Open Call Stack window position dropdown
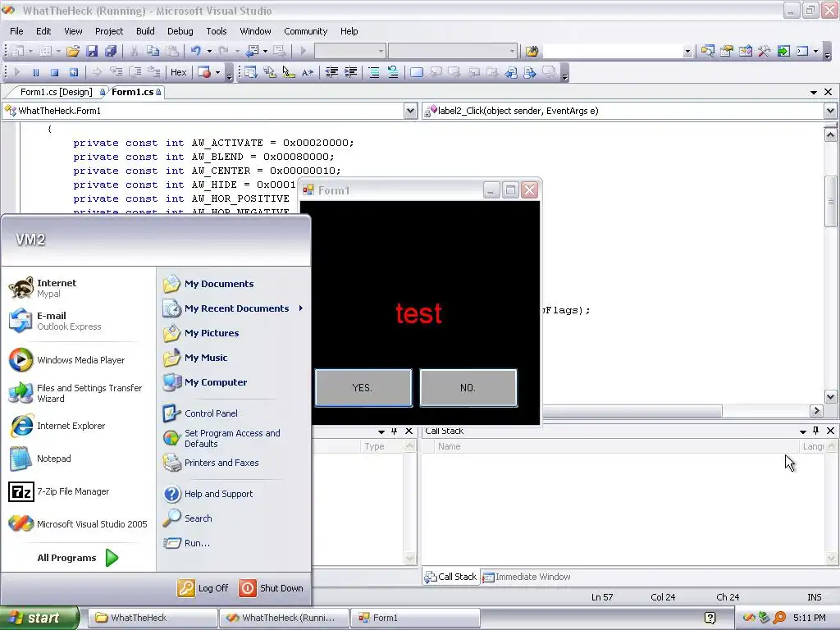The image size is (840, 630). click(802, 431)
